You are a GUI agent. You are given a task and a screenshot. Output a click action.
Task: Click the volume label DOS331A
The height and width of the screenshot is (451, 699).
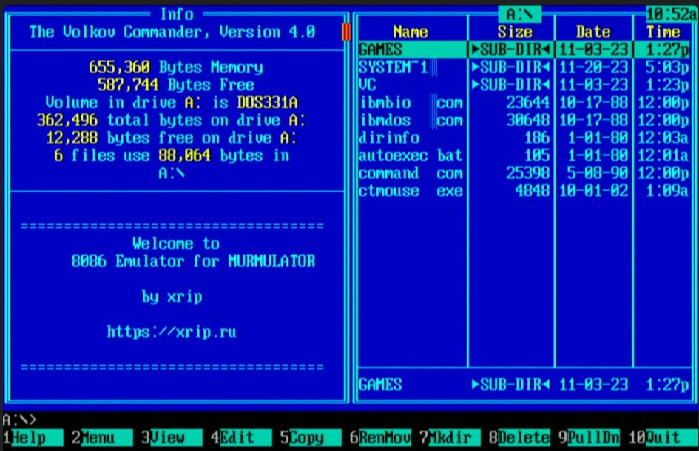[267, 102]
